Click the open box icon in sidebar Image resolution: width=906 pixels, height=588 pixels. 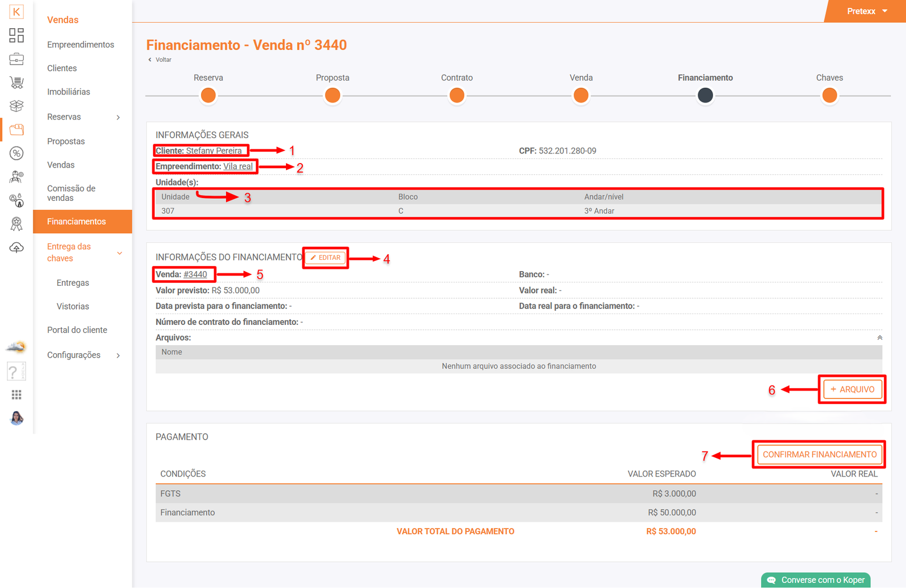click(16, 106)
